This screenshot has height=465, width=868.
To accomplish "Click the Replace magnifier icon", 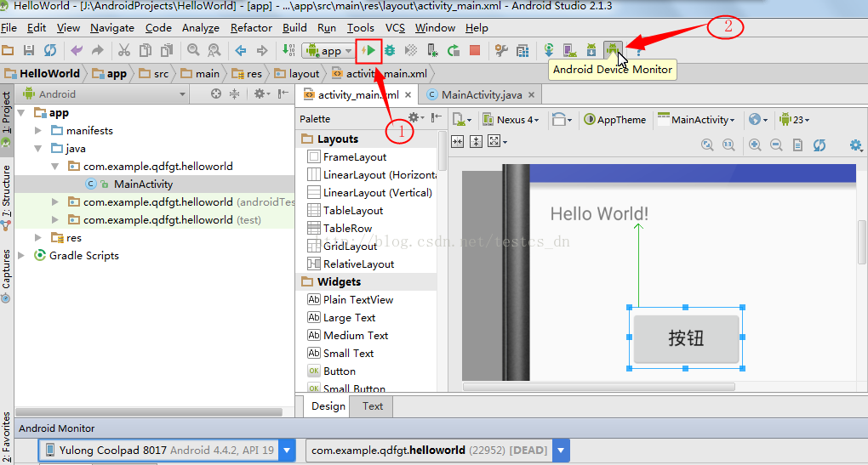I will (214, 50).
